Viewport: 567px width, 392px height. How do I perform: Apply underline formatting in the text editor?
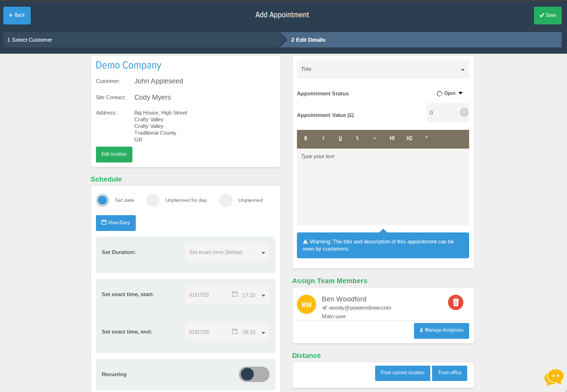tap(340, 138)
